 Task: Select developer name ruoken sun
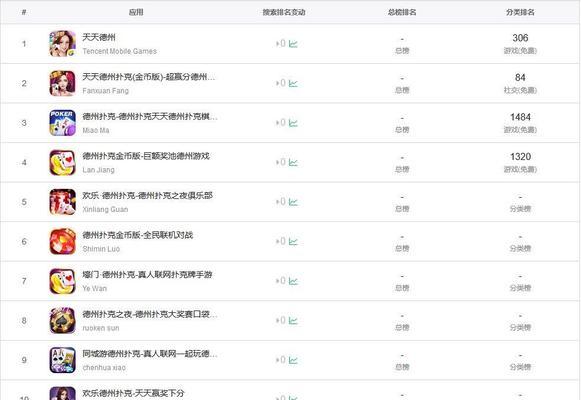100,328
